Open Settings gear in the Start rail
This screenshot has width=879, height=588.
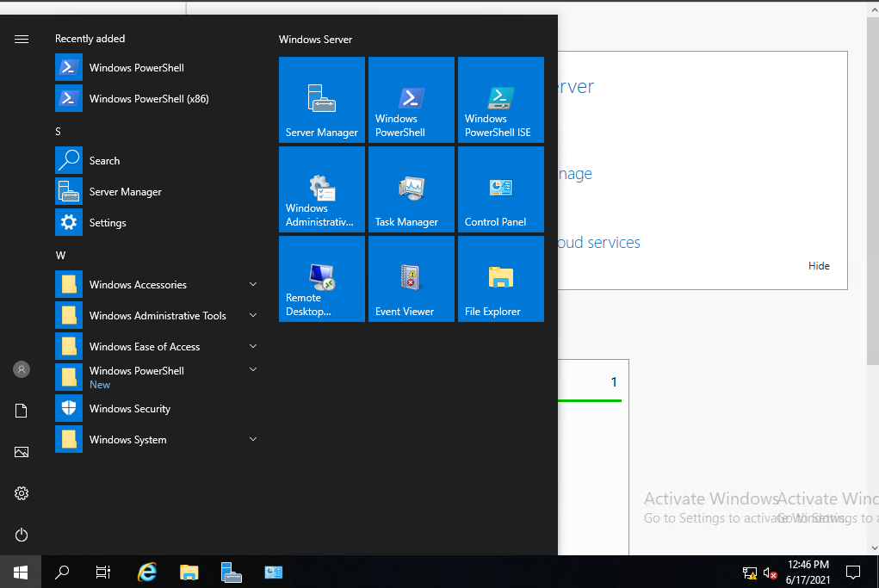point(22,493)
